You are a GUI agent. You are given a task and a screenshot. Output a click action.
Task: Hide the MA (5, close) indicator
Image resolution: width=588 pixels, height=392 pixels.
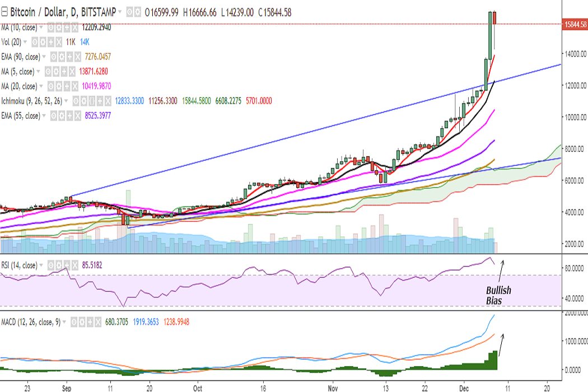click(48, 71)
